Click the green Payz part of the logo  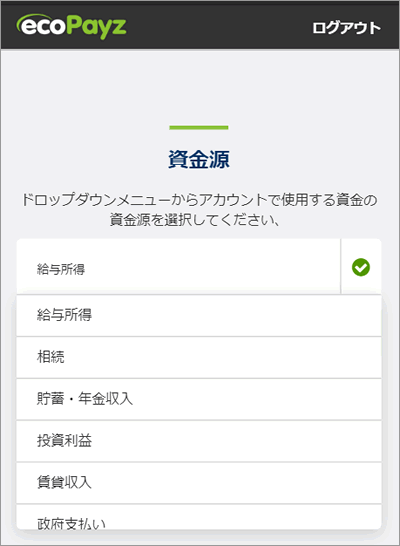[96, 27]
